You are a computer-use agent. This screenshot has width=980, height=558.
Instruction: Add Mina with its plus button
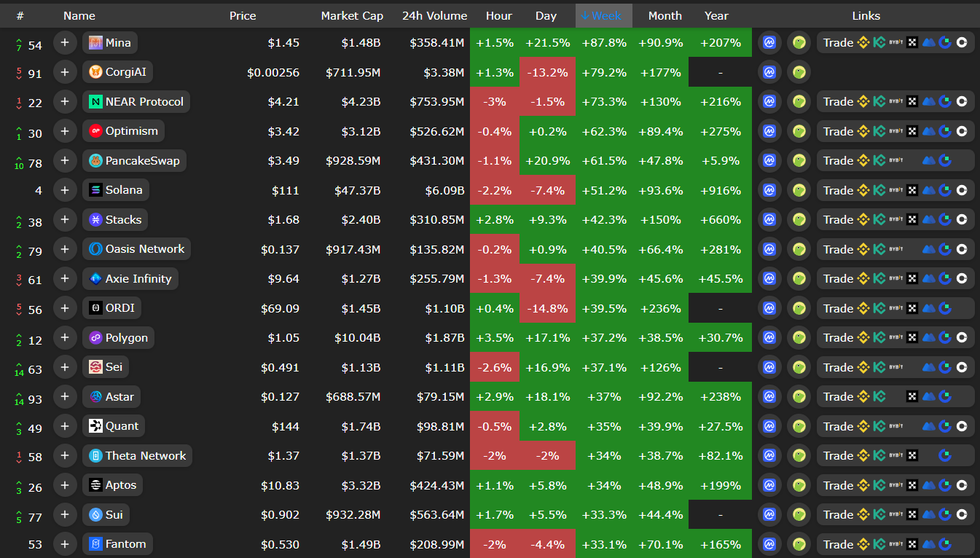65,43
